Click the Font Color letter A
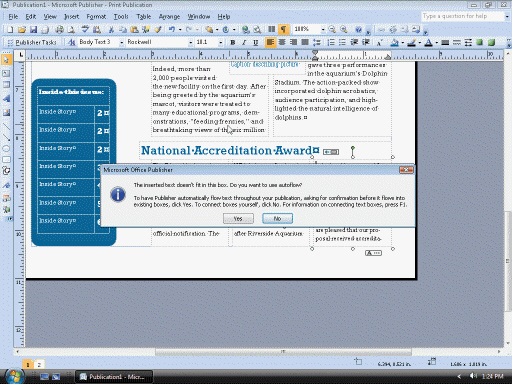512x384 pixels. 429,43
